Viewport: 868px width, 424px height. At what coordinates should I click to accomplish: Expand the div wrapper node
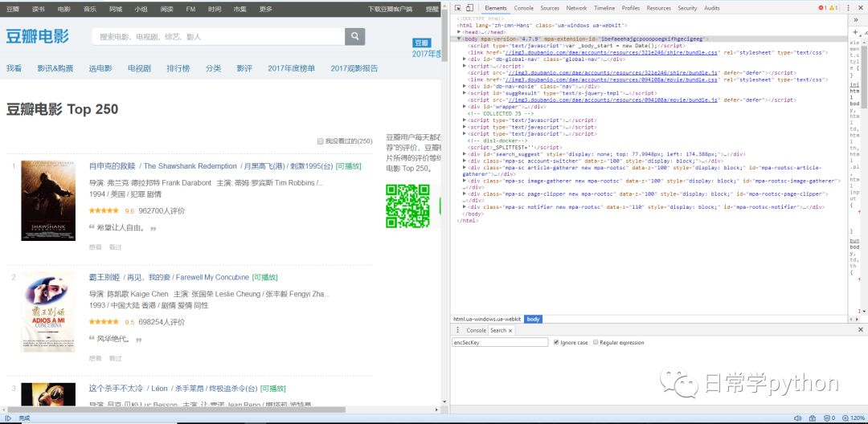[x=465, y=107]
